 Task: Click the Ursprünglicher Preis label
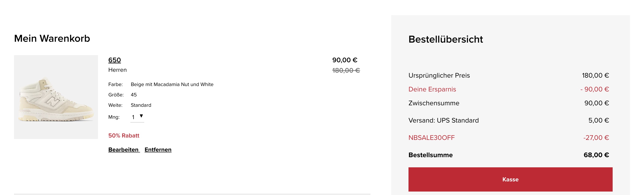pyautogui.click(x=439, y=75)
